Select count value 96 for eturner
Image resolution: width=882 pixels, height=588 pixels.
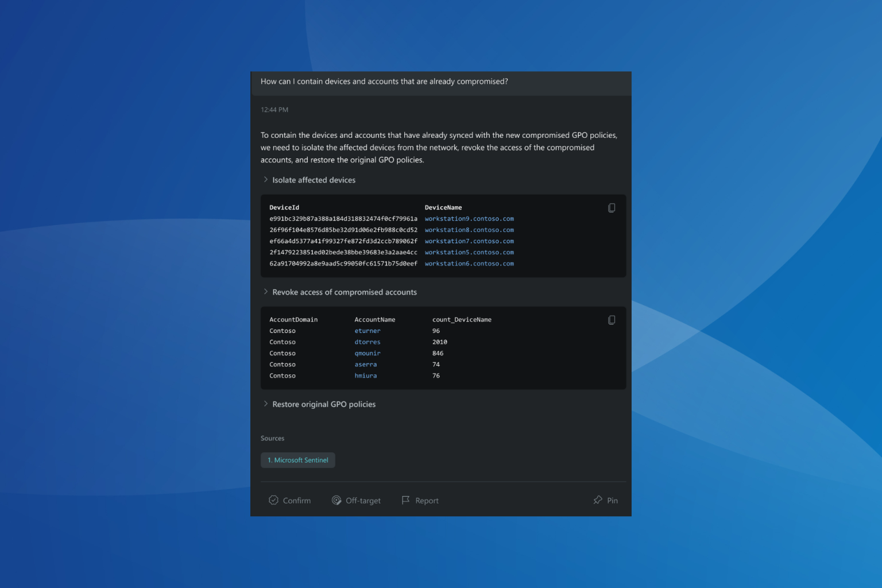point(436,331)
